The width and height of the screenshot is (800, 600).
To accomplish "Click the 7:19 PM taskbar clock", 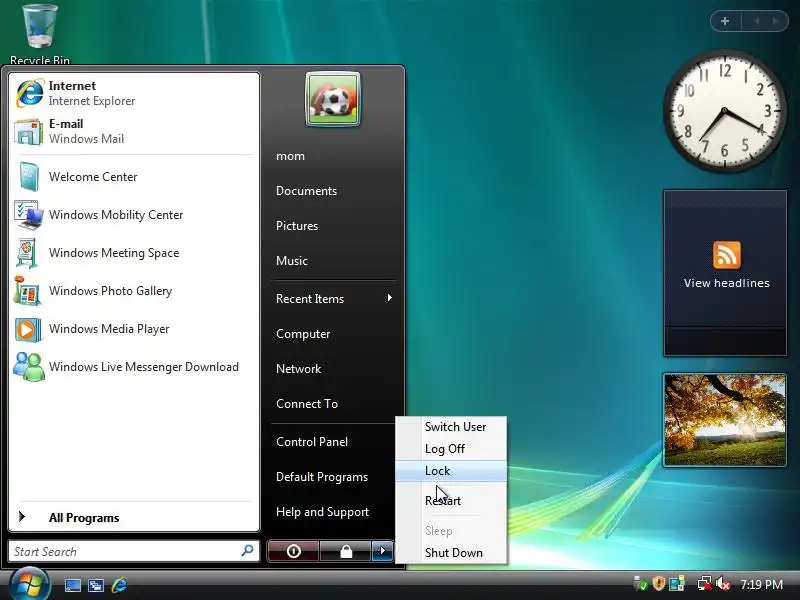I will pos(761,584).
